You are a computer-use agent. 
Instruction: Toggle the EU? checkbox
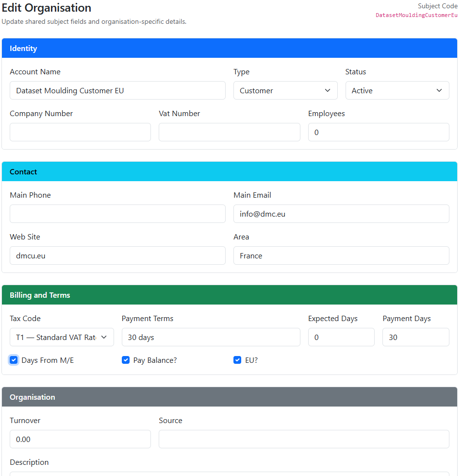pos(237,360)
